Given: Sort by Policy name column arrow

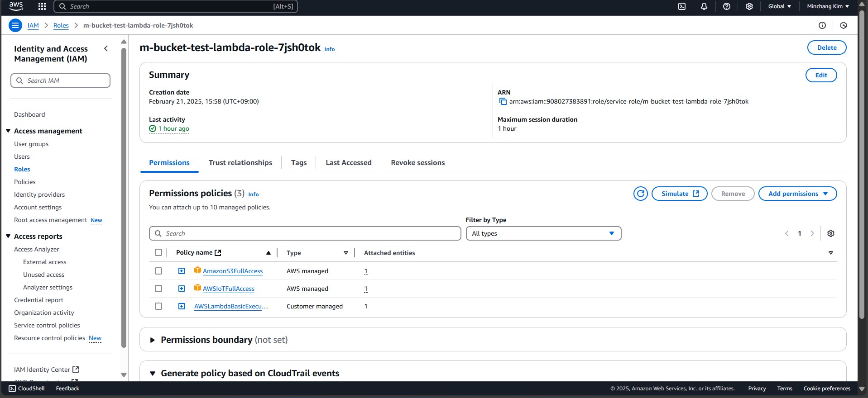Looking at the screenshot, I should pos(269,253).
